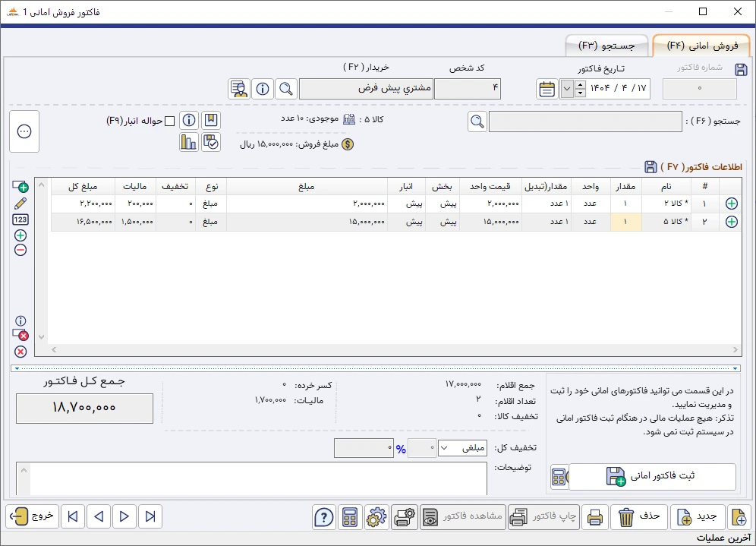The height and width of the screenshot is (546, 756).
Task: Edit selected row with the pencil icon
Action: point(20,204)
